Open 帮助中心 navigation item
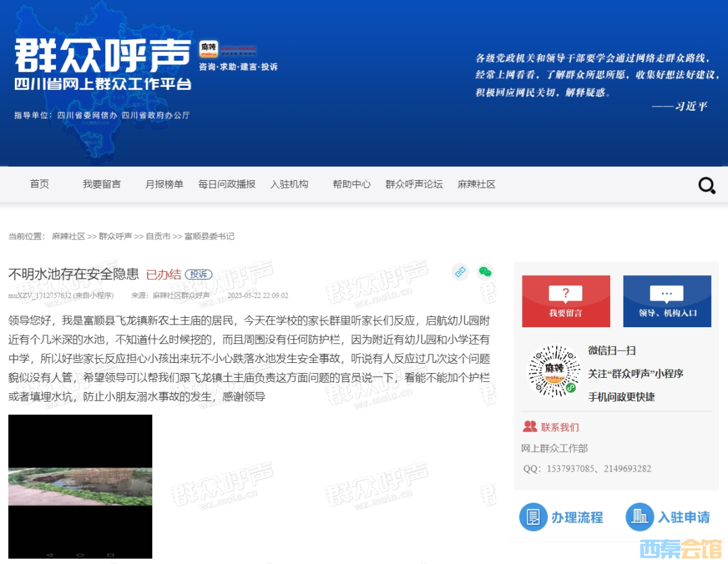This screenshot has height=564, width=728. (352, 184)
